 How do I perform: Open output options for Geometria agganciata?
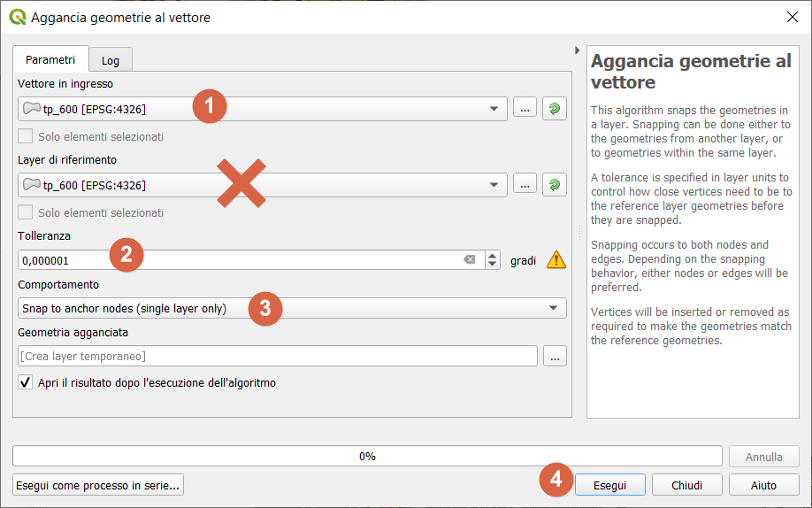click(x=555, y=357)
